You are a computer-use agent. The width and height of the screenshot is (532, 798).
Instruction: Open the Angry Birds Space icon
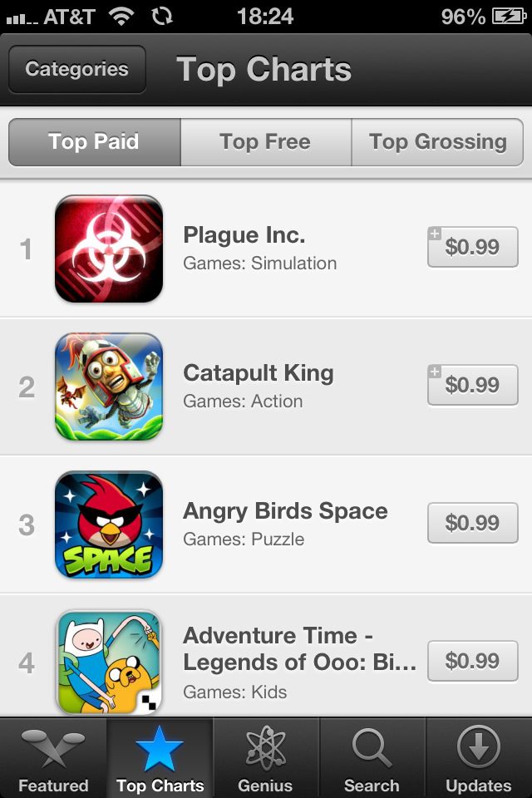(109, 525)
